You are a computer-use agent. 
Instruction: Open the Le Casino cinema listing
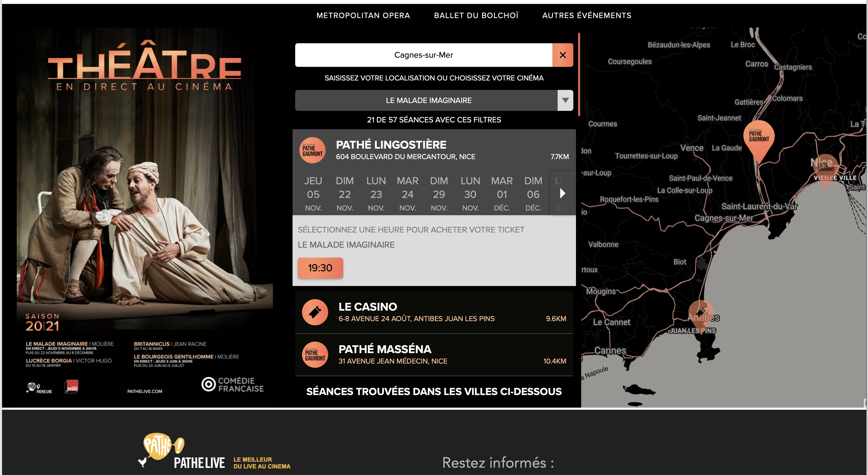click(x=434, y=312)
